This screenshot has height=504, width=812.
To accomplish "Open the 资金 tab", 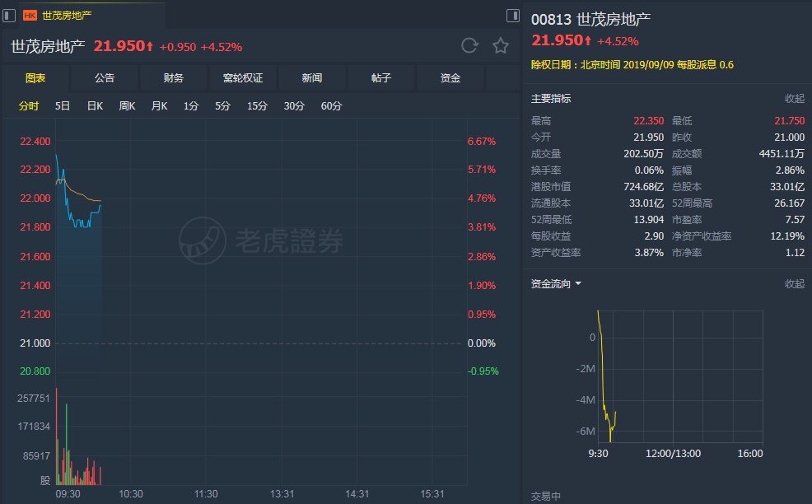I will [x=450, y=78].
